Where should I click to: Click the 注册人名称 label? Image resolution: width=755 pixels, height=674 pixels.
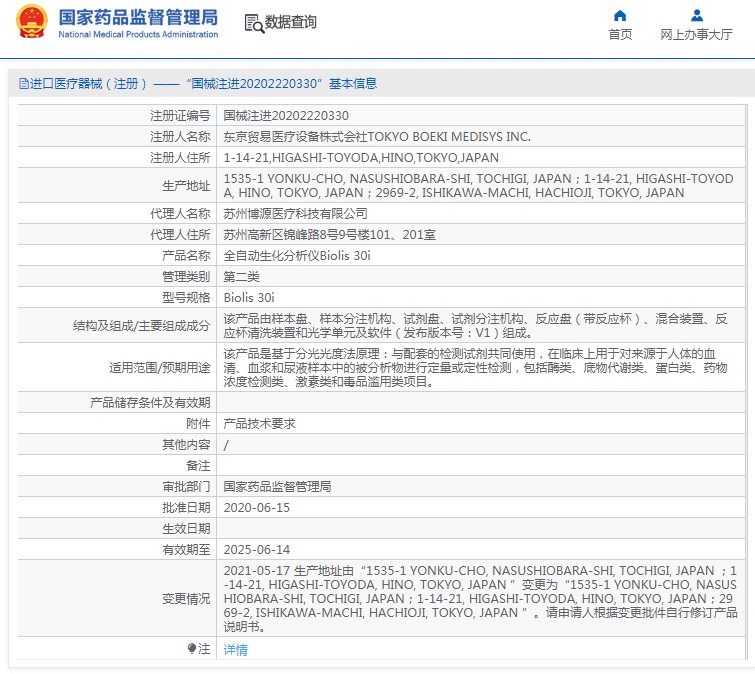(x=180, y=137)
